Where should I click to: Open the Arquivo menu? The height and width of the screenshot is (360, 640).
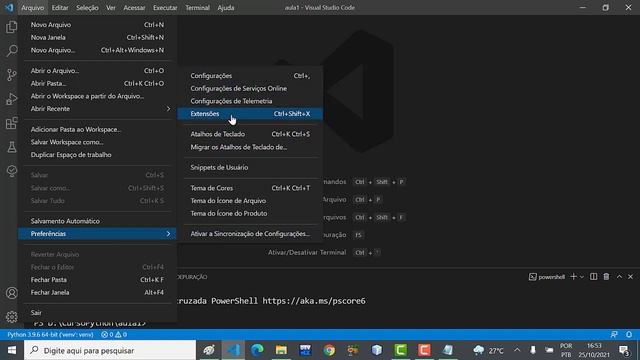tap(33, 7)
